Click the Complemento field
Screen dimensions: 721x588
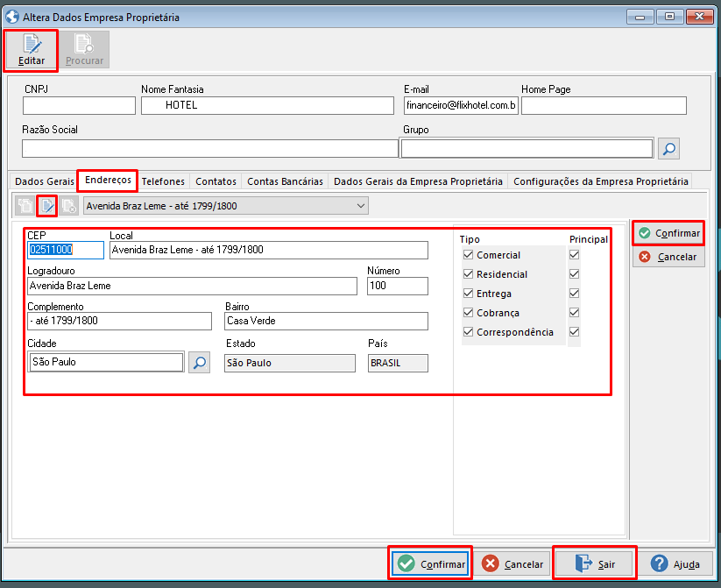click(119, 321)
